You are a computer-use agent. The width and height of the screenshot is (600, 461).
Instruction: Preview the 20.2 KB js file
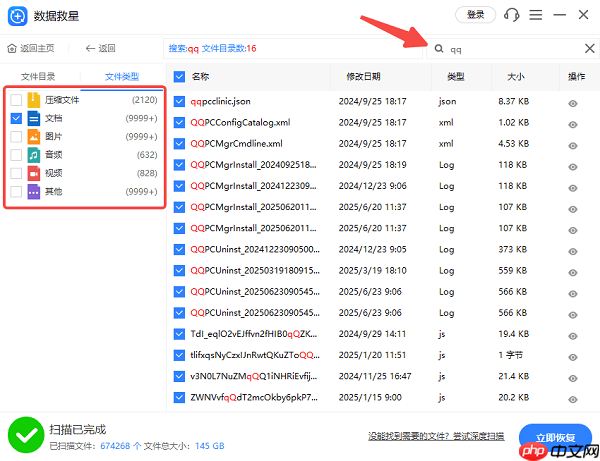click(572, 400)
